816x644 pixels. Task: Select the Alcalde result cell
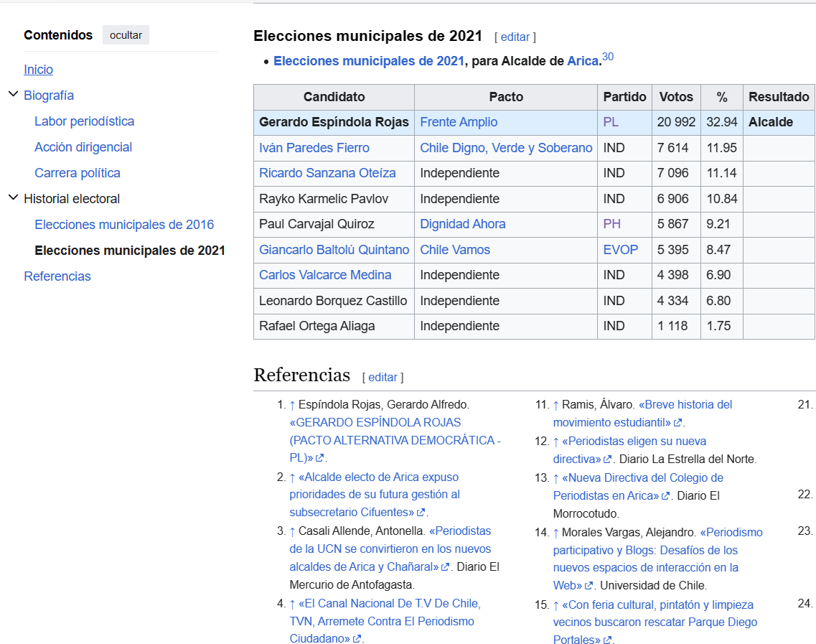(779, 122)
